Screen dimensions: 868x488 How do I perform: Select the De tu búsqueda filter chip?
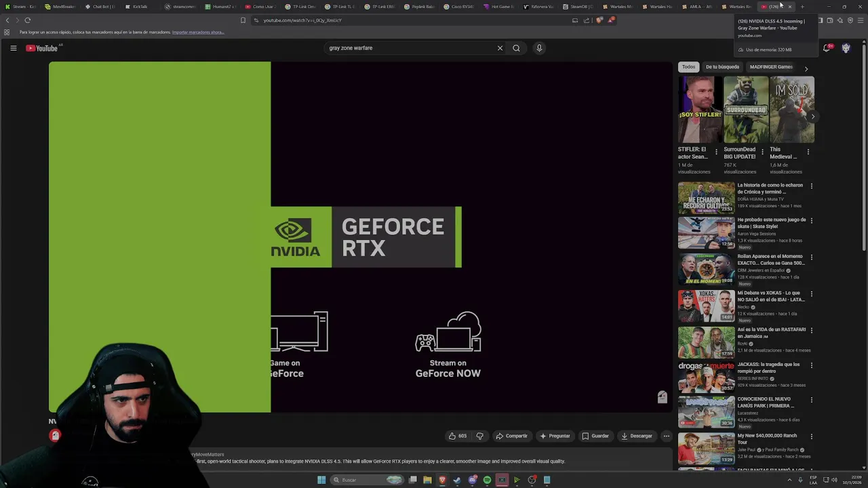click(722, 67)
